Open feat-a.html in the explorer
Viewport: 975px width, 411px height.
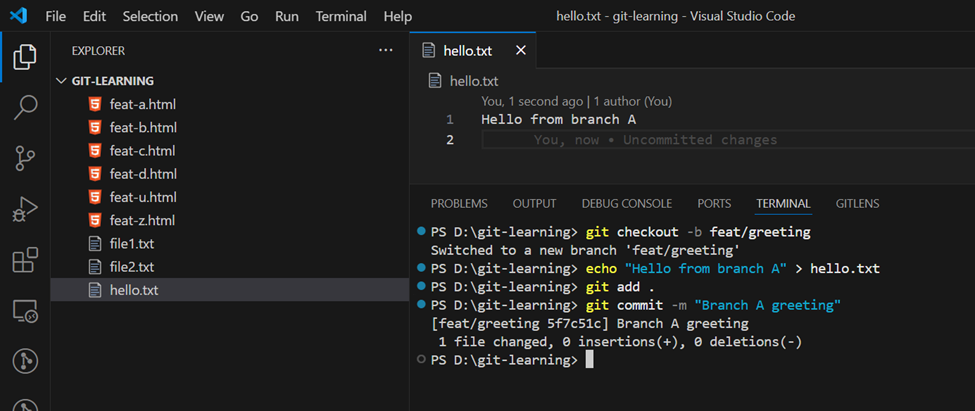[229, 104]
